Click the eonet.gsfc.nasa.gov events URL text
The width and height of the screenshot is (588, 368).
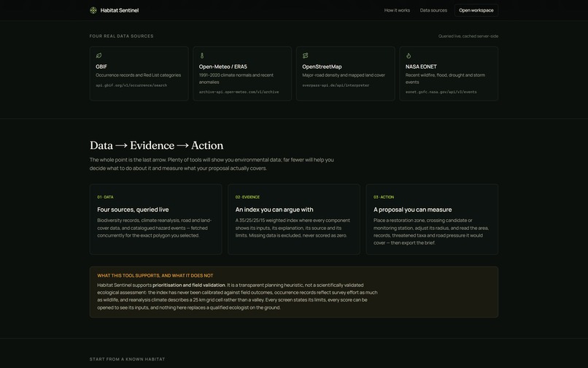point(441,92)
